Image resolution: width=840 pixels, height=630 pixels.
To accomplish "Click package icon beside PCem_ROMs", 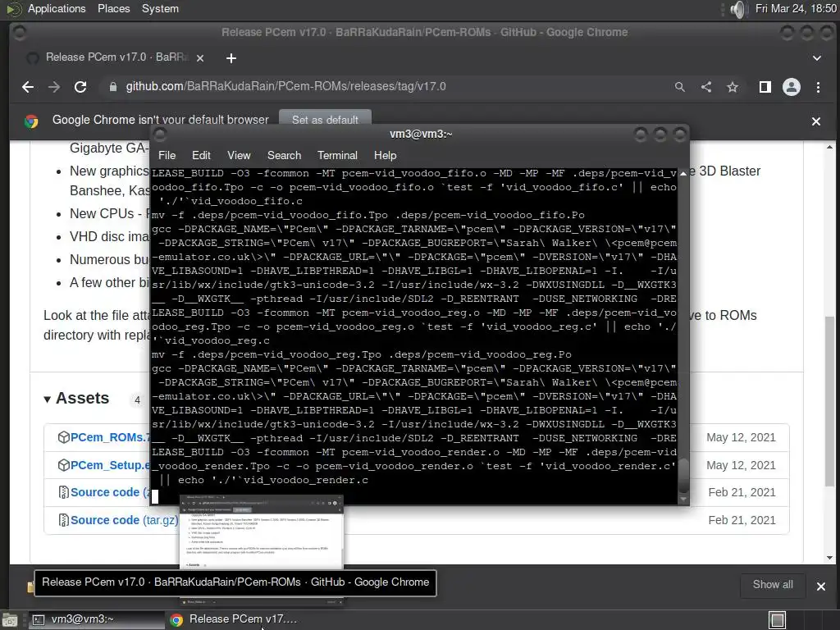I will pos(63,438).
